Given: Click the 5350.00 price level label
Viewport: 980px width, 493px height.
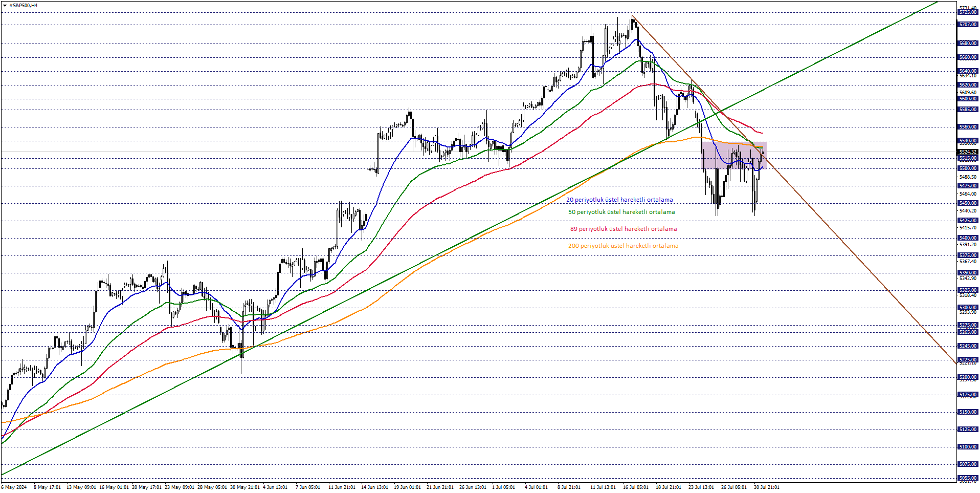Looking at the screenshot, I should [968, 273].
